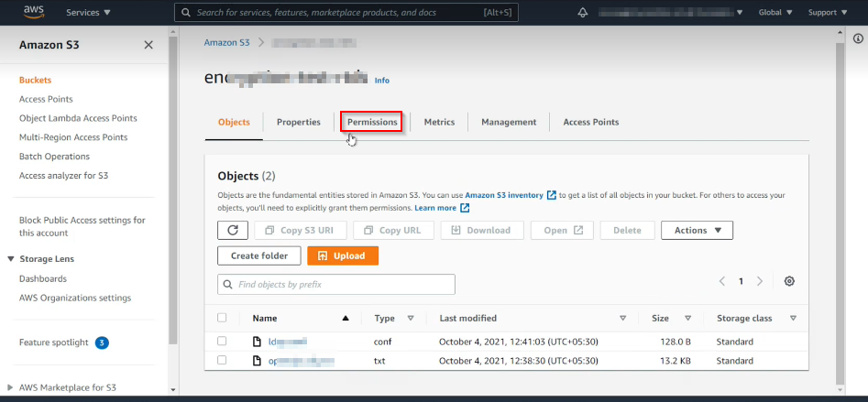Open the Services dropdown menu
868x402 pixels.
point(89,12)
